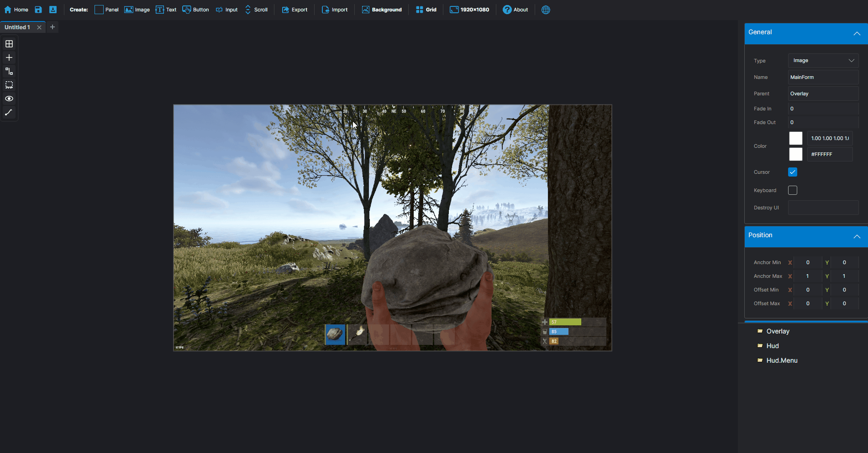The height and width of the screenshot is (453, 868).
Task: Open the upper white color swatch
Action: point(795,138)
